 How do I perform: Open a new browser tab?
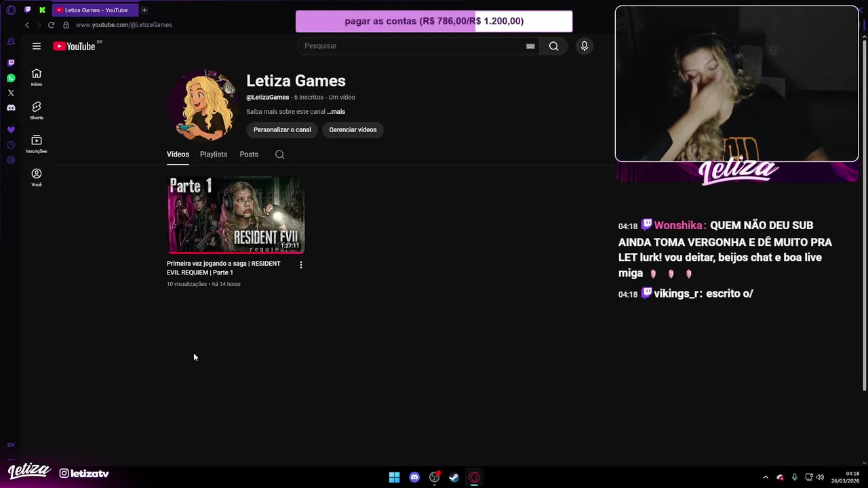click(144, 10)
